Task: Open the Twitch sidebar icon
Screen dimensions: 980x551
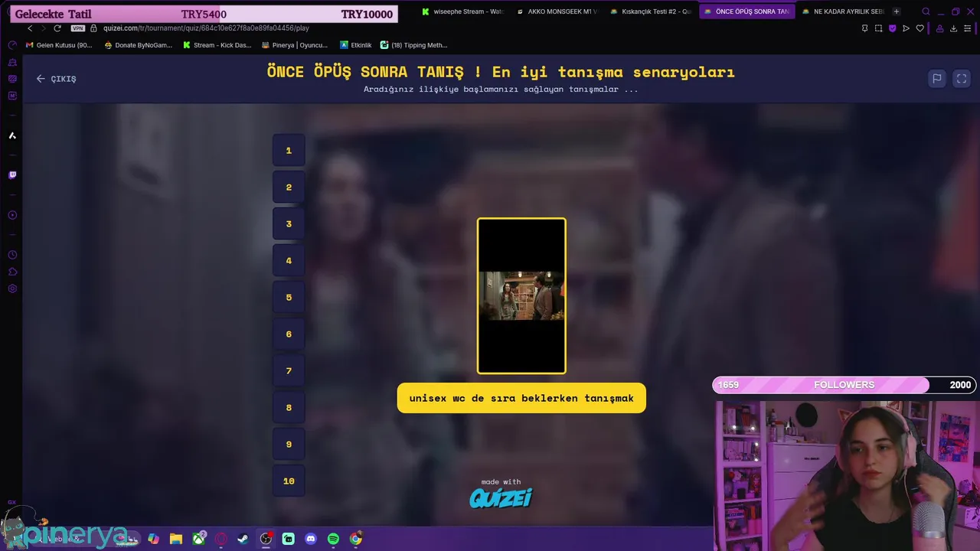Action: click(x=12, y=175)
